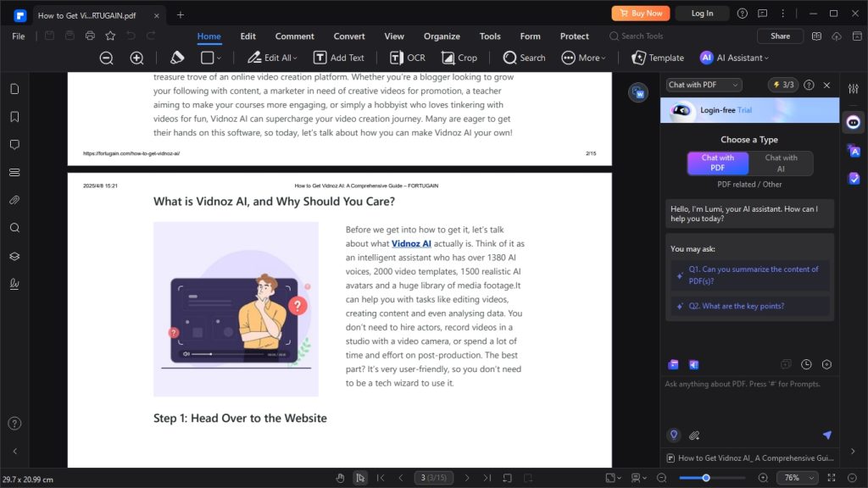Click the Buy Now button
Screen dimensions: 868x488
[x=641, y=14]
